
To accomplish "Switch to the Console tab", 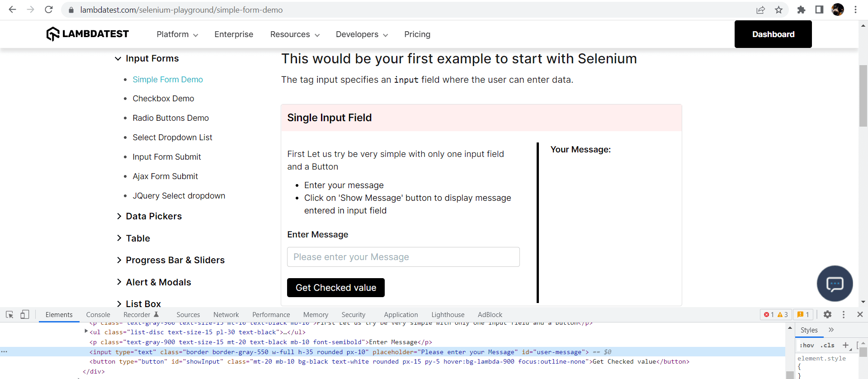I will pyautogui.click(x=98, y=315).
